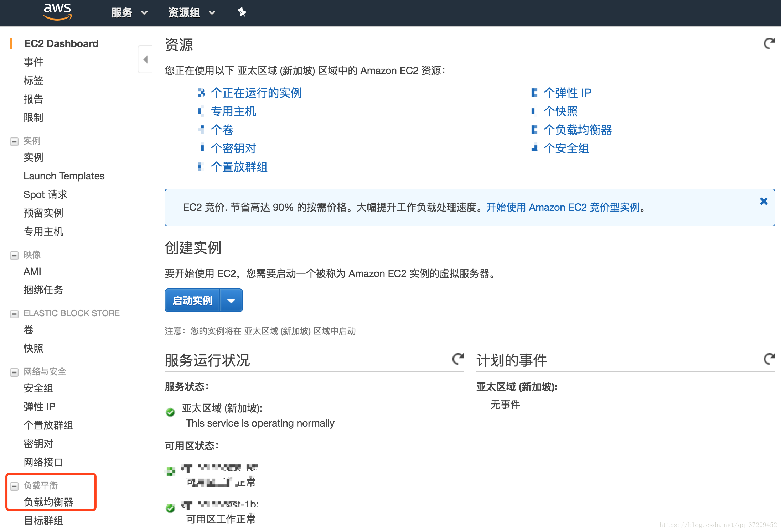The width and height of the screenshot is (781, 532).
Task: Click the pin shortcut icon
Action: point(242,12)
